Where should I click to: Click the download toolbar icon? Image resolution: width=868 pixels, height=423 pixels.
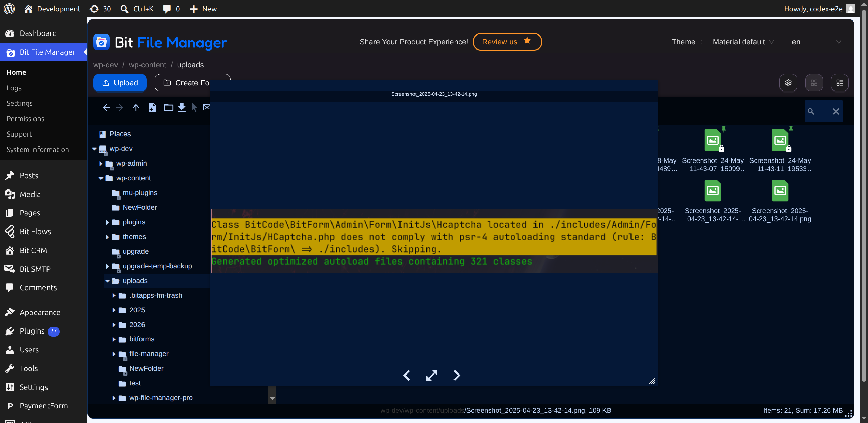[182, 108]
